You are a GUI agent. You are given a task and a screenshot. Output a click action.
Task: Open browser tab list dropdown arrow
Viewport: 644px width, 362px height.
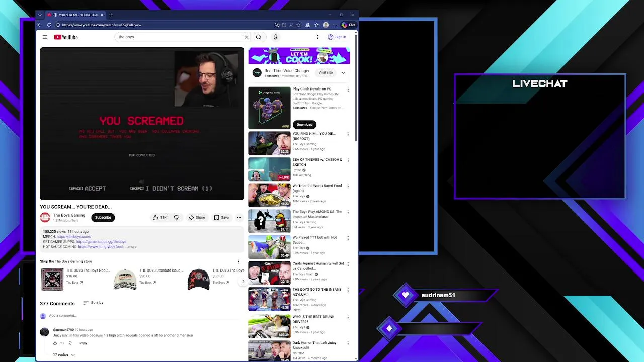(40, 15)
